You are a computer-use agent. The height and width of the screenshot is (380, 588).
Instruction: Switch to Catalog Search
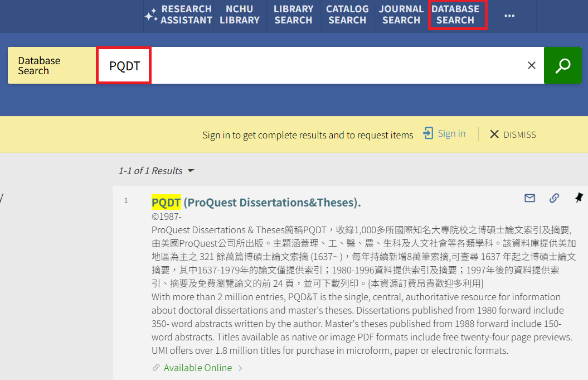pyautogui.click(x=347, y=15)
